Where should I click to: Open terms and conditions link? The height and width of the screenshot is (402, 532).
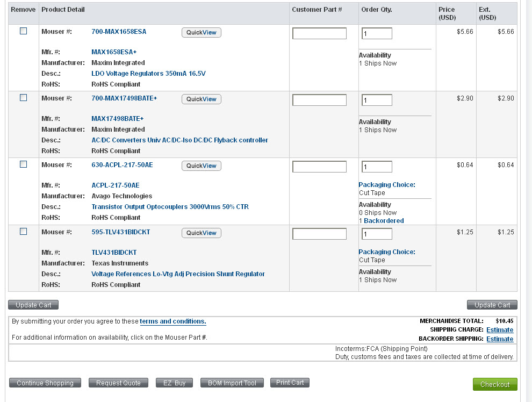172,321
